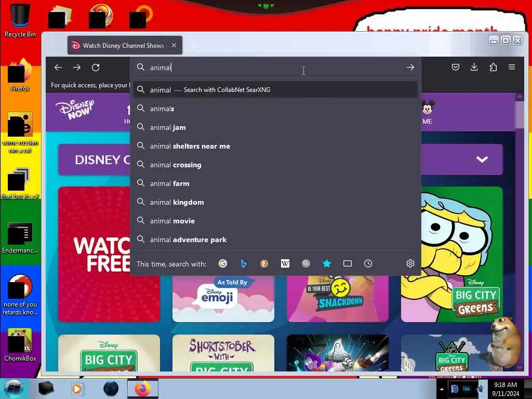Go forward with the browser forward arrow
The image size is (532, 399).
coord(77,67)
